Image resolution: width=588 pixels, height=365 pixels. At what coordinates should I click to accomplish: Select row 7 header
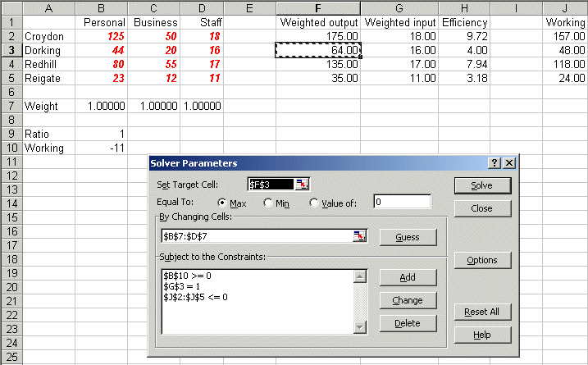(11, 106)
